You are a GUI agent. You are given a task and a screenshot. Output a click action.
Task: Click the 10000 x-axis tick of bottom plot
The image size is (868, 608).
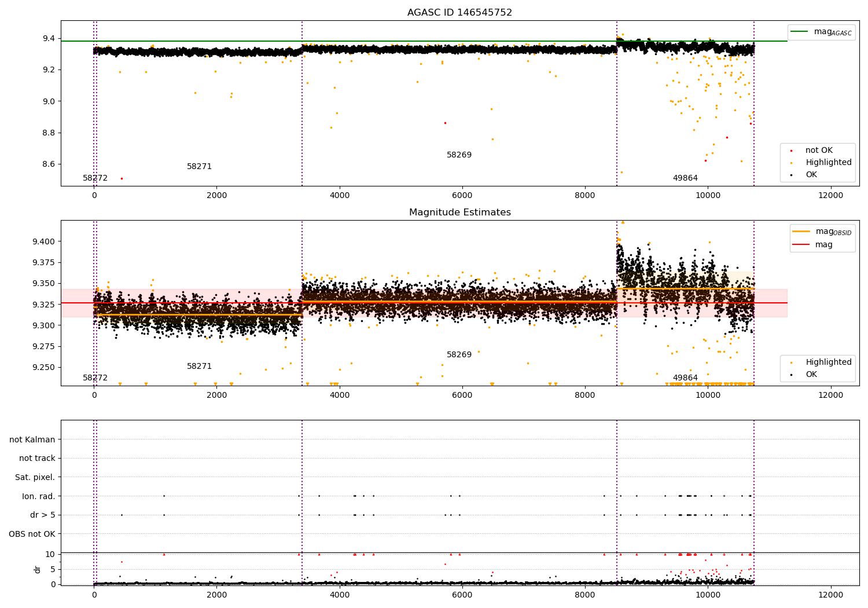pos(708,595)
